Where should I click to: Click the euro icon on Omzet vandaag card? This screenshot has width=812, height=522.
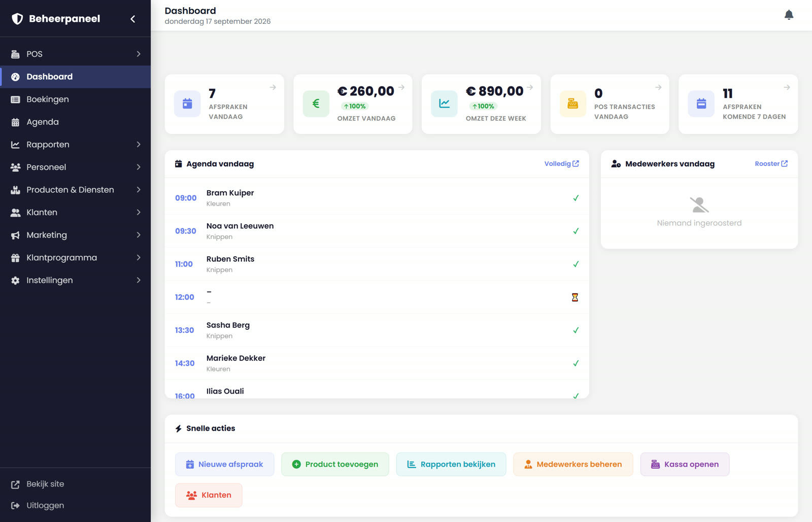pos(316,104)
